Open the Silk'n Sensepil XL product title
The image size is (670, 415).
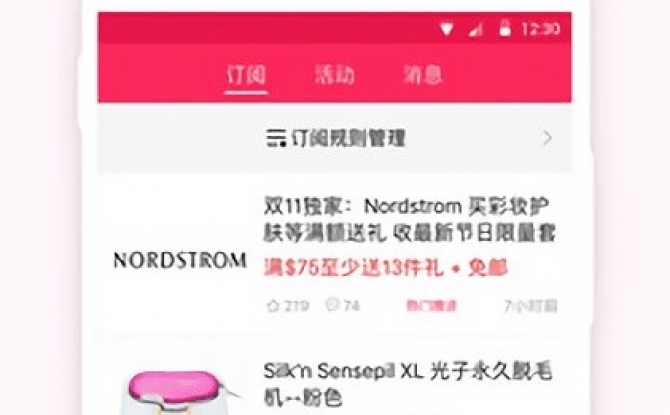408,385
